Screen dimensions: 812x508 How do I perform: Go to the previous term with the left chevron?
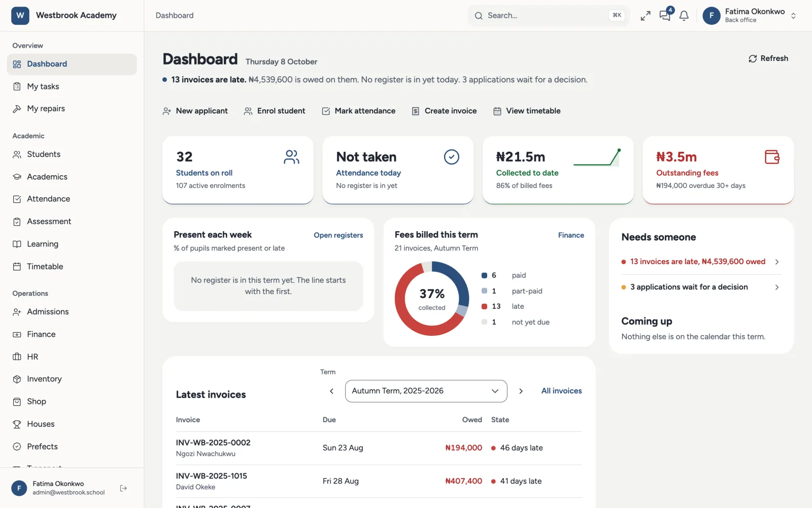(x=331, y=391)
